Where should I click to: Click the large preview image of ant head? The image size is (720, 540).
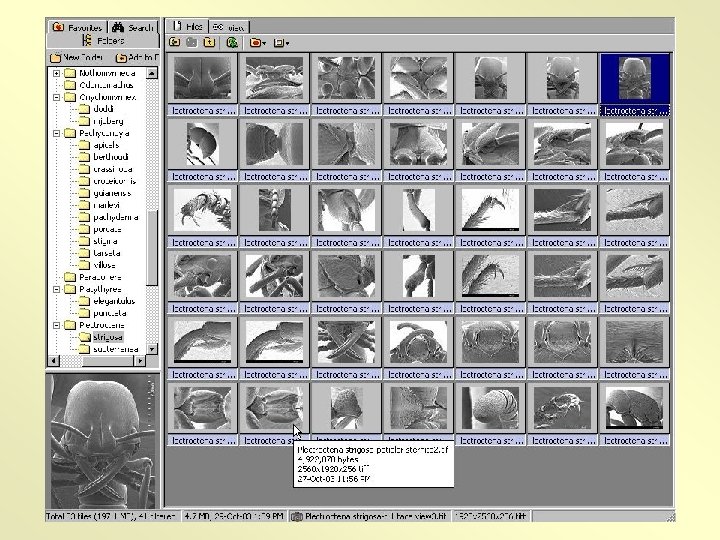pos(102,440)
